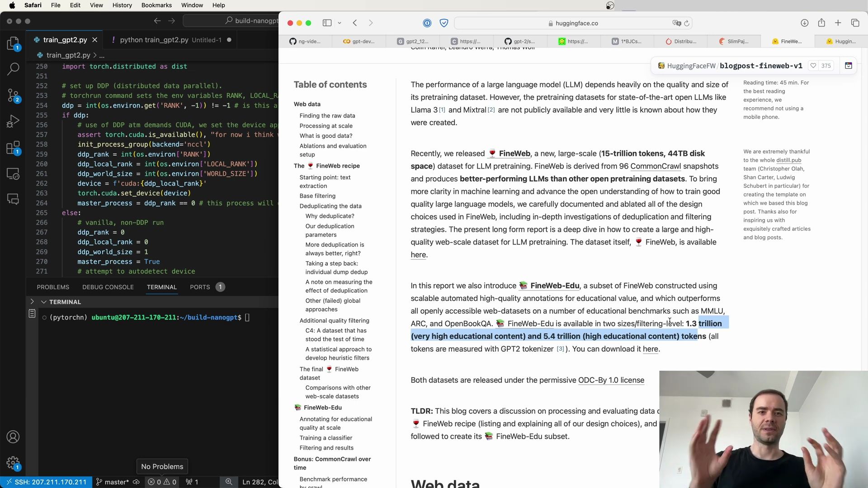Open the ODC-By 1.0 license link
Viewport: 868px width, 488px height.
pos(612,380)
